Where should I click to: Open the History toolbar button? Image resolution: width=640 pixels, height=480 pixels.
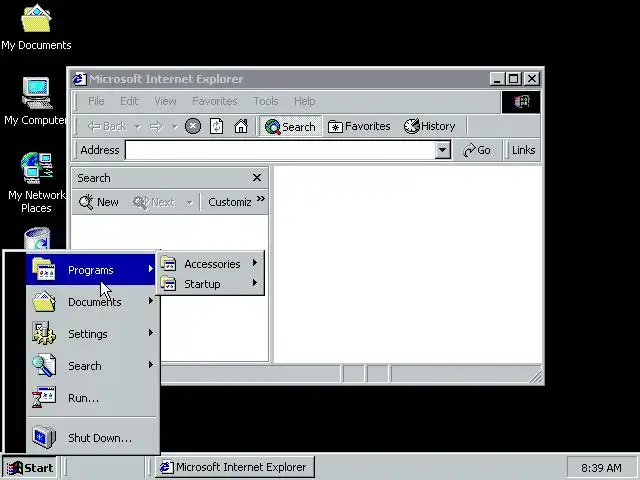pos(429,127)
